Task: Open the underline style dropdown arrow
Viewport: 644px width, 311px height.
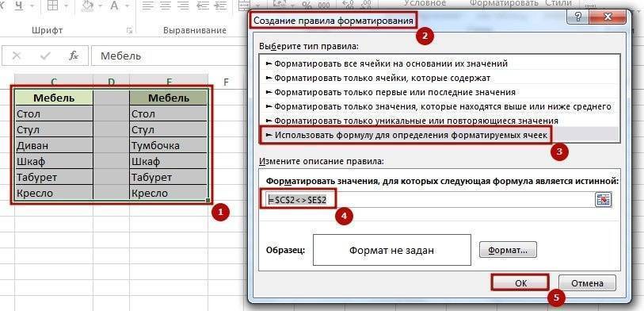Action: (x=31, y=6)
